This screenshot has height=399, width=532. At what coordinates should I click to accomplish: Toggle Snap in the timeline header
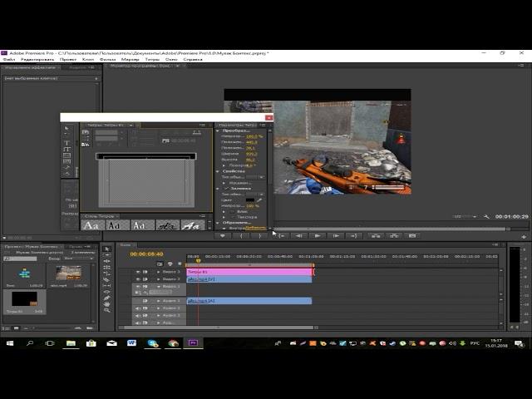click(160, 264)
